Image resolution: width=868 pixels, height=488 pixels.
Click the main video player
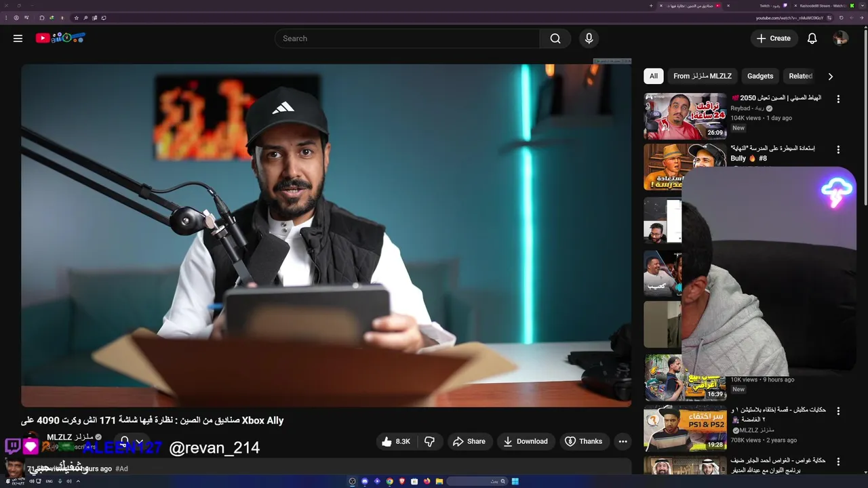point(326,236)
